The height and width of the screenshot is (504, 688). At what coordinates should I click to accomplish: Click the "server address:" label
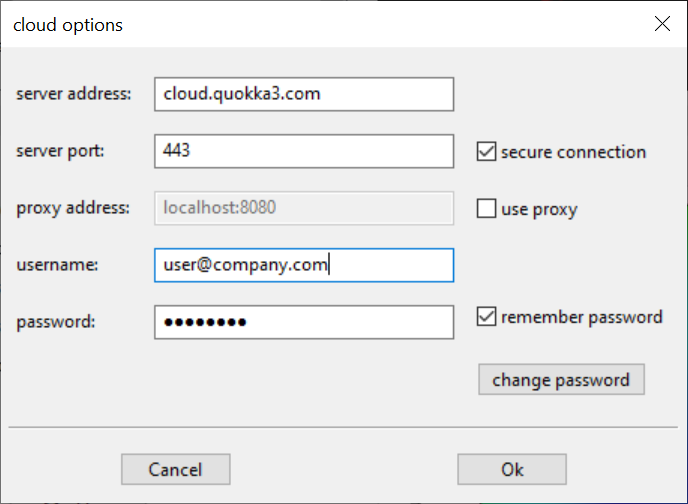click(74, 94)
